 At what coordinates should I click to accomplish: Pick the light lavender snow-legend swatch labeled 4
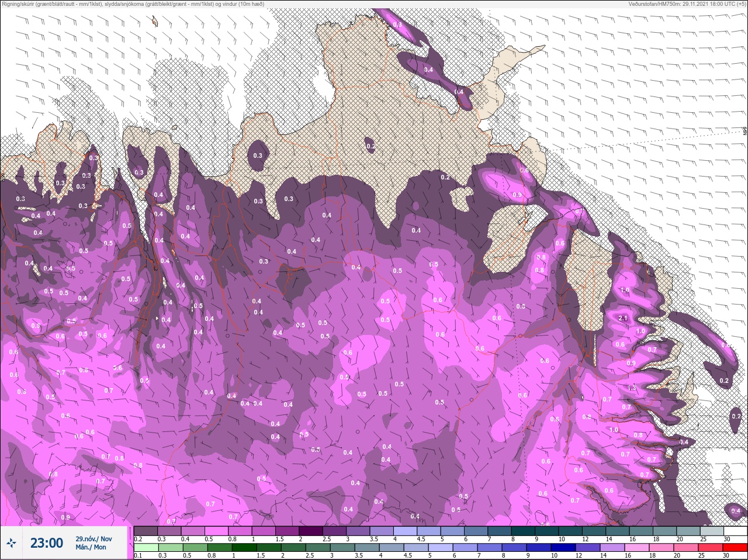click(x=405, y=531)
